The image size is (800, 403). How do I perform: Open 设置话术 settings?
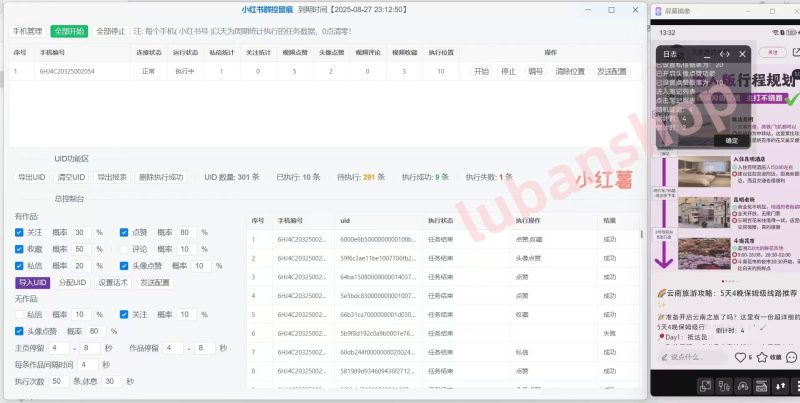click(113, 283)
